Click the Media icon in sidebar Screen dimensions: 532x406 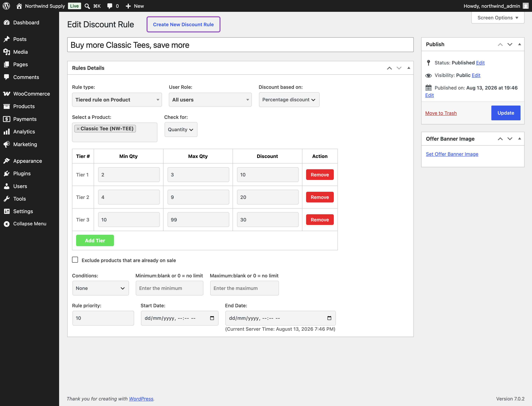tap(7, 52)
